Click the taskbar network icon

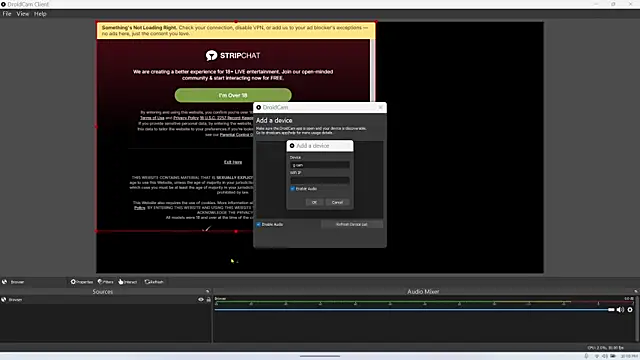pyautogui.click(x=597, y=356)
